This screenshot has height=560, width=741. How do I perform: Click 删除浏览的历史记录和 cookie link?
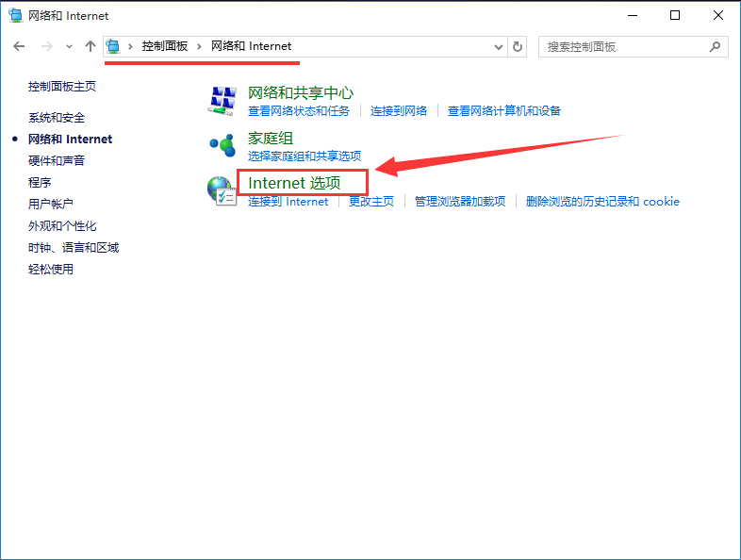(x=602, y=202)
